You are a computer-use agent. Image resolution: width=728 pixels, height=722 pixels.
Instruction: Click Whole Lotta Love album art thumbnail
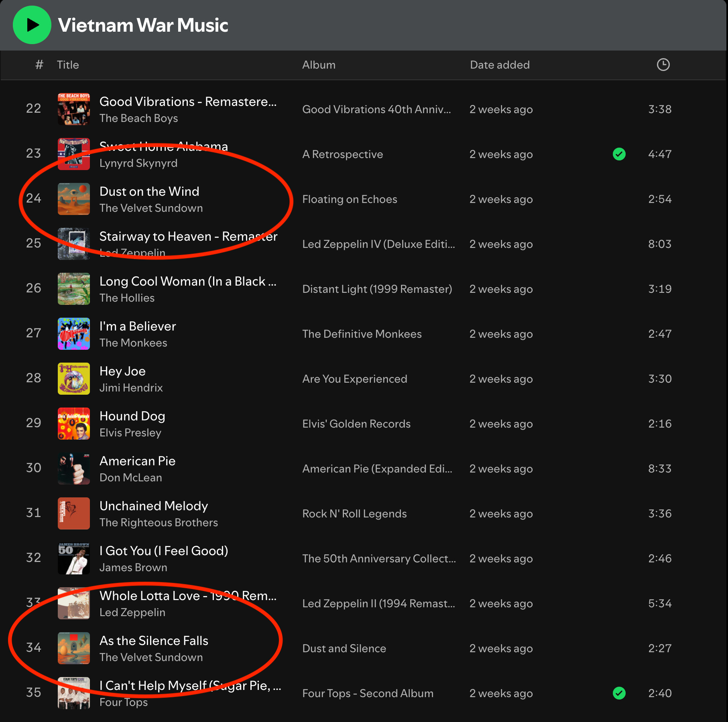(74, 603)
